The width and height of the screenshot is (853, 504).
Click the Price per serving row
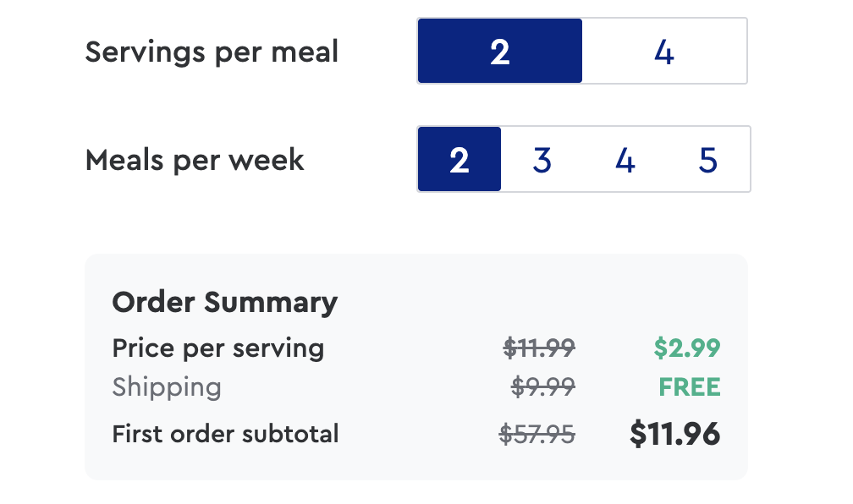pyautogui.click(x=217, y=348)
